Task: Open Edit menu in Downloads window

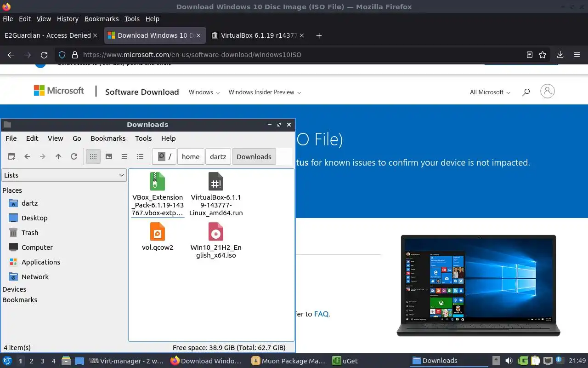Action: (x=32, y=138)
